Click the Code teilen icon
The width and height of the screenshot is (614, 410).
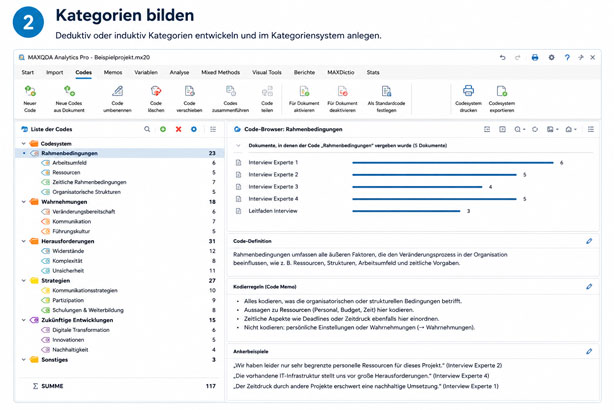click(267, 91)
